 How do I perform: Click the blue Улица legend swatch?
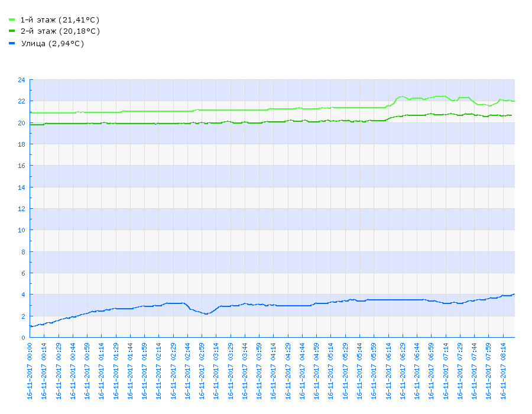point(12,43)
